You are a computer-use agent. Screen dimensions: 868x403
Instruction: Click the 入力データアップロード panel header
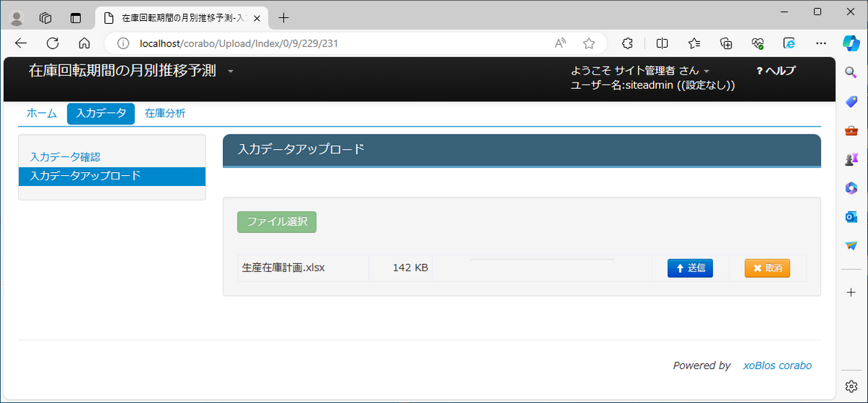tap(522, 150)
